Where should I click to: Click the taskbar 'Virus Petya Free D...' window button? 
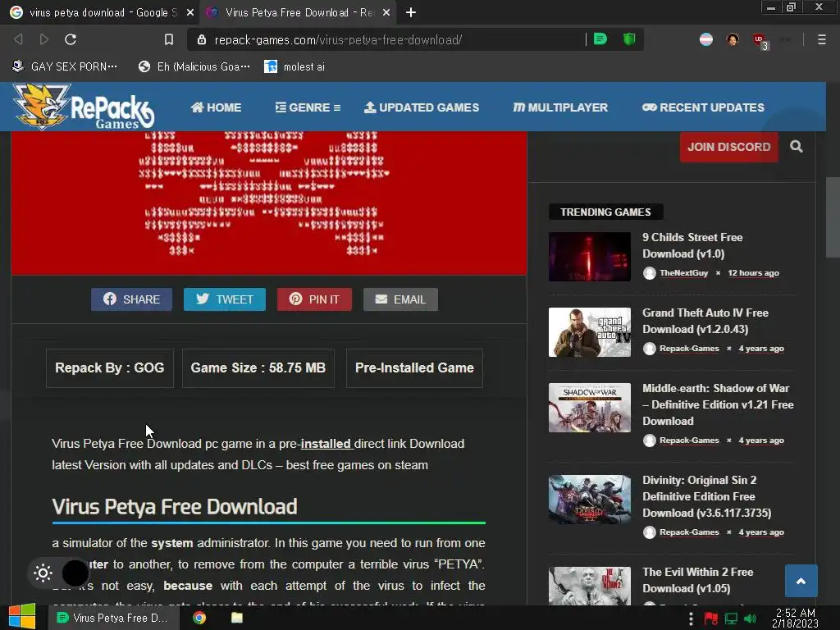coord(113,618)
